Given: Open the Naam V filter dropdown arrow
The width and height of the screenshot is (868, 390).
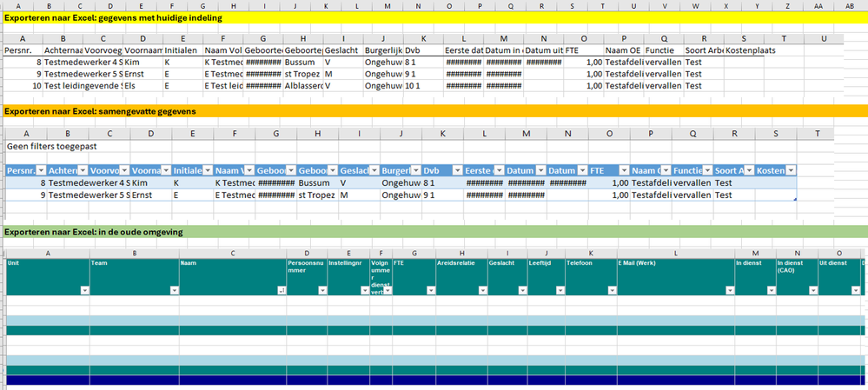Looking at the screenshot, I should (249, 170).
